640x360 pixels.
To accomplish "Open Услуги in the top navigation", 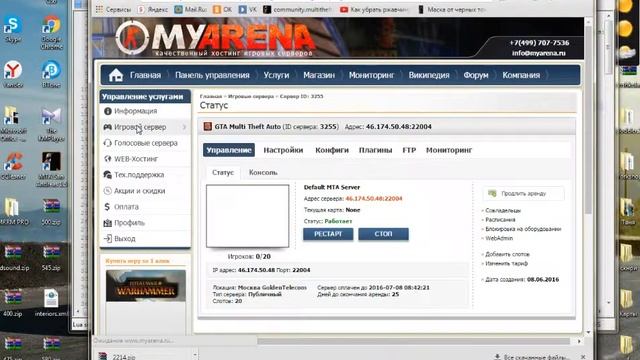I will tap(276, 75).
